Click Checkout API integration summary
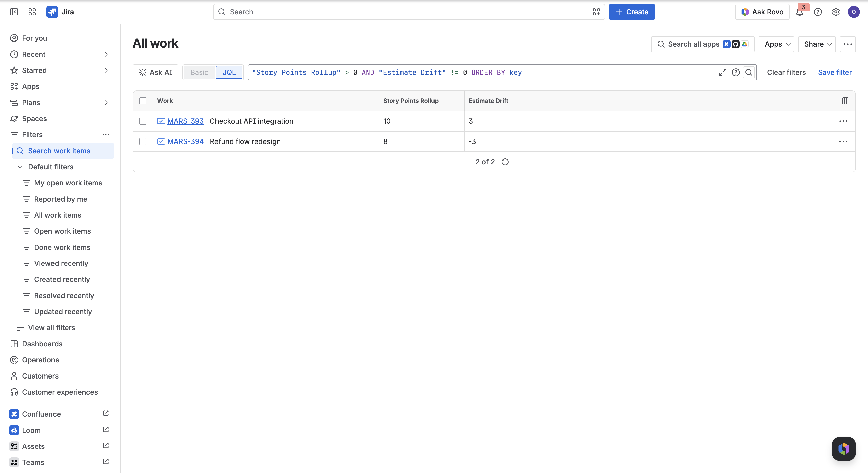The width and height of the screenshot is (868, 473). coord(251,121)
